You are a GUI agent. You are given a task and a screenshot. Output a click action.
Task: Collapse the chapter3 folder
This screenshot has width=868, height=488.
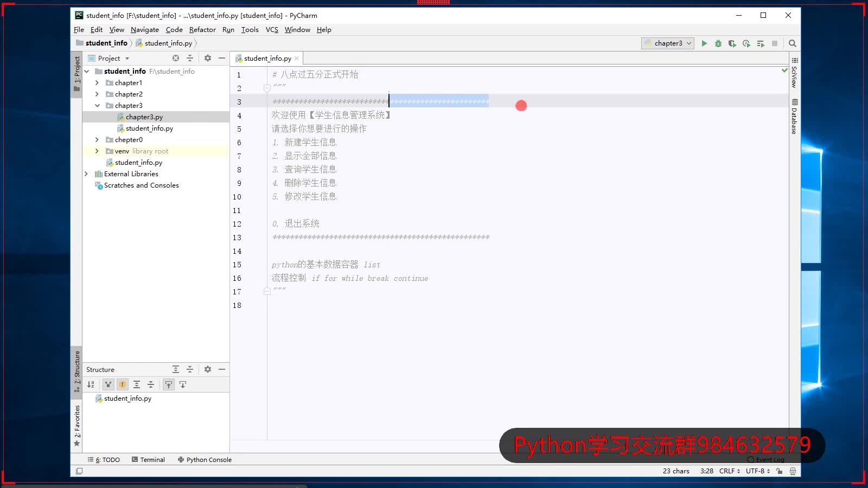click(x=97, y=106)
